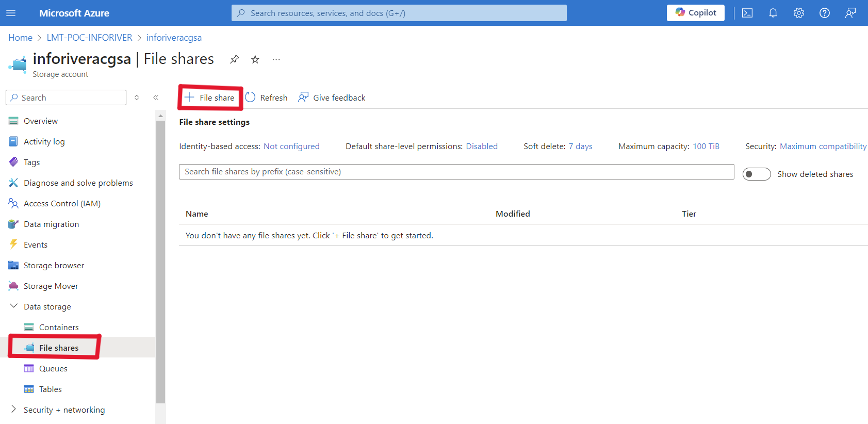Screen dimensions: 868x424
Task: Open the notifications bell
Action: pyautogui.click(x=773, y=13)
